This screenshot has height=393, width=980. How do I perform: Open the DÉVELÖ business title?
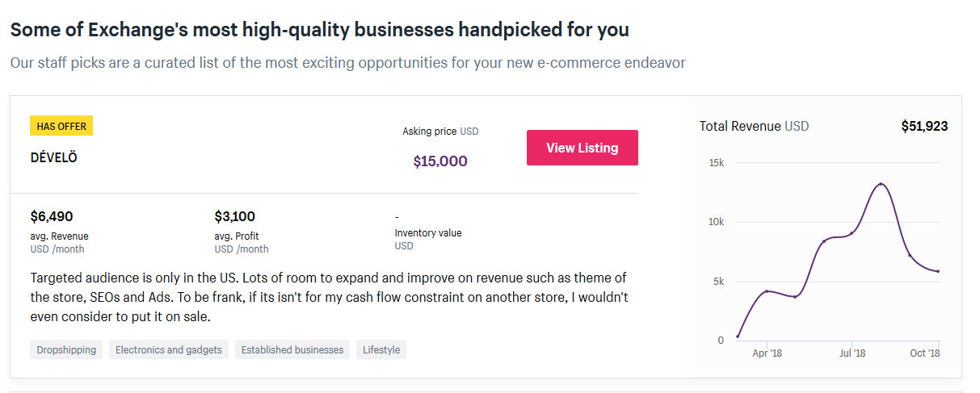[53, 157]
